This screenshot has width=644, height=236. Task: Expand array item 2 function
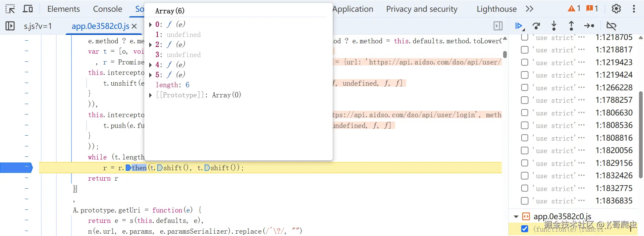(x=150, y=45)
